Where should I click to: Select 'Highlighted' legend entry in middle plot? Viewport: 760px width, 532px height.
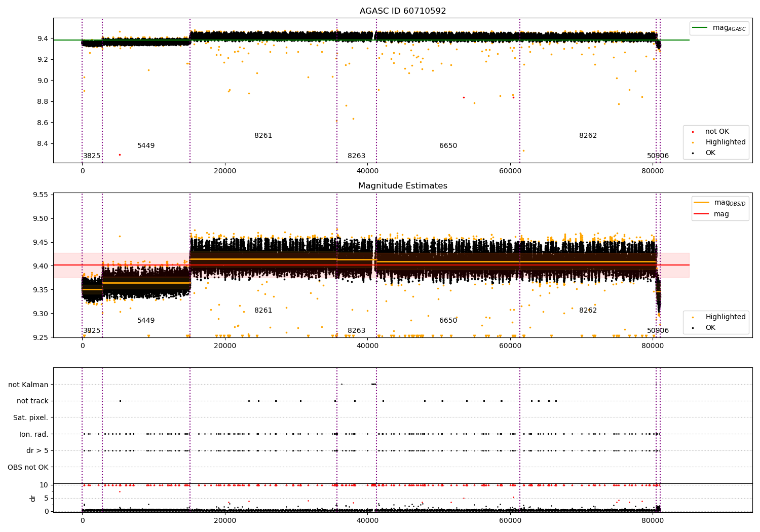[x=726, y=317]
